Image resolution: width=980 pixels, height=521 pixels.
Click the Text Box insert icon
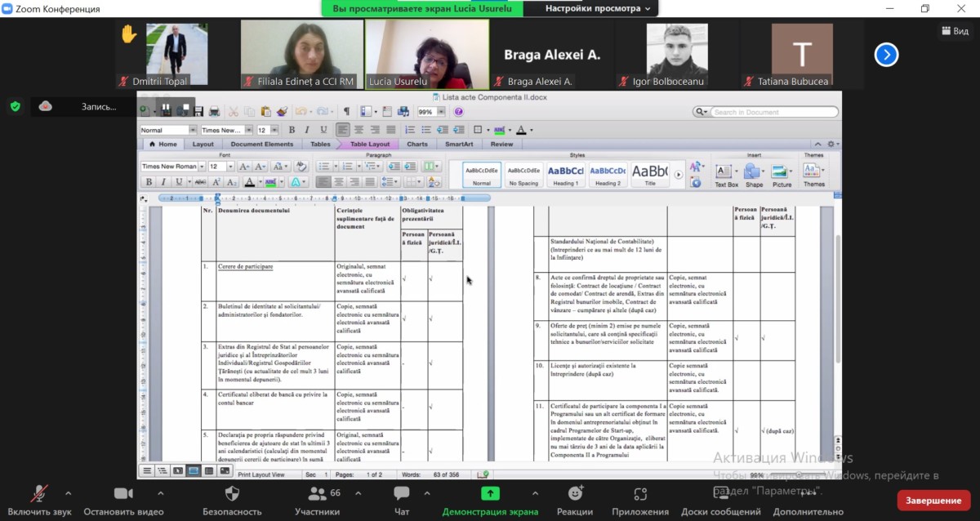click(724, 171)
